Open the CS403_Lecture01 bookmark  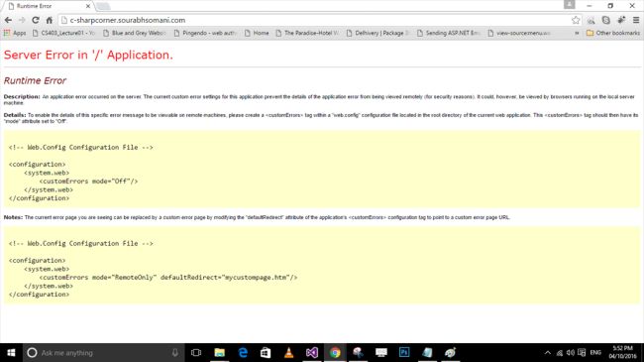coord(63,33)
